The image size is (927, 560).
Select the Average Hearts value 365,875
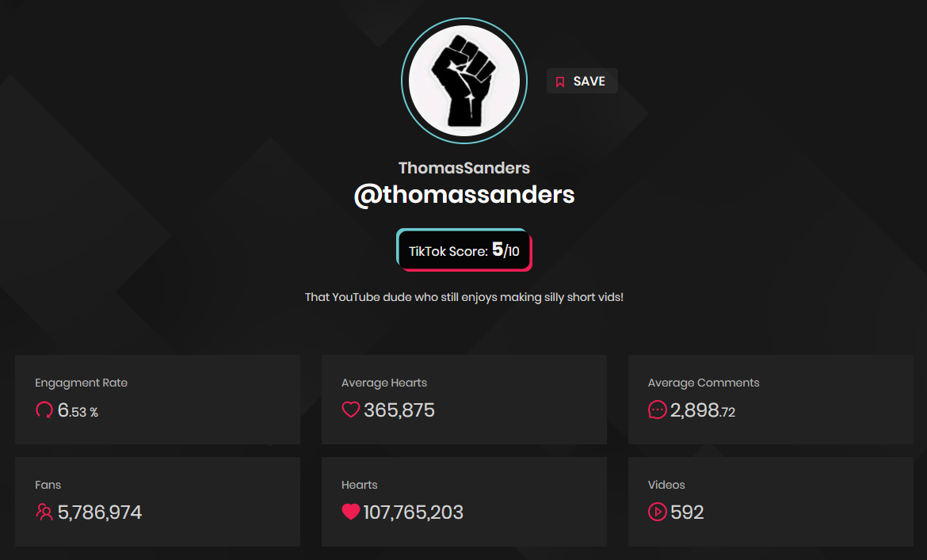[399, 410]
